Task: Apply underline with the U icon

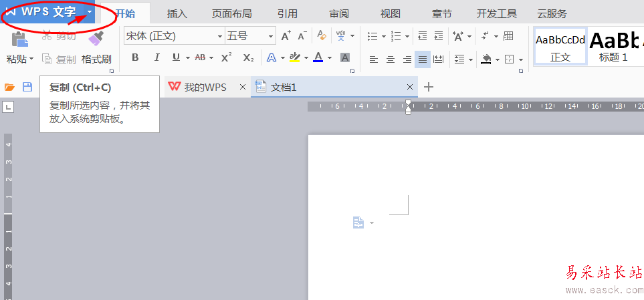Action: pyautogui.click(x=176, y=57)
